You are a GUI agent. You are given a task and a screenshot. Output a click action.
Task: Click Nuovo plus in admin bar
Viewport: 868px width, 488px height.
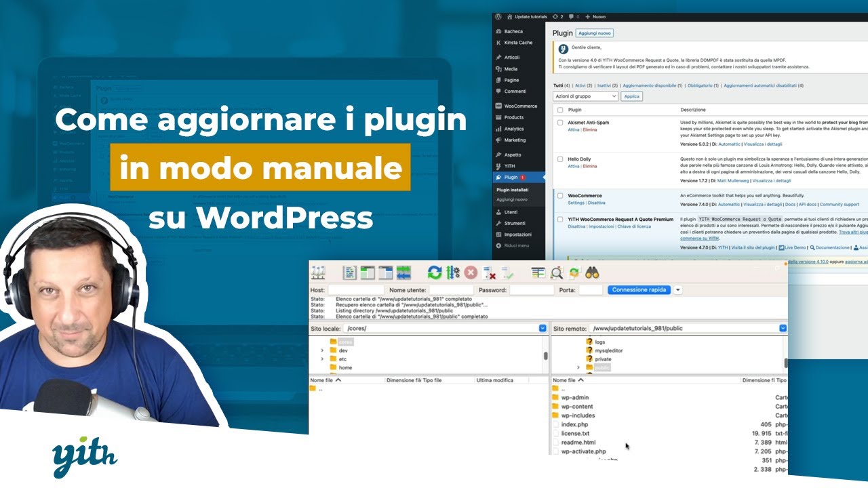pyautogui.click(x=595, y=16)
